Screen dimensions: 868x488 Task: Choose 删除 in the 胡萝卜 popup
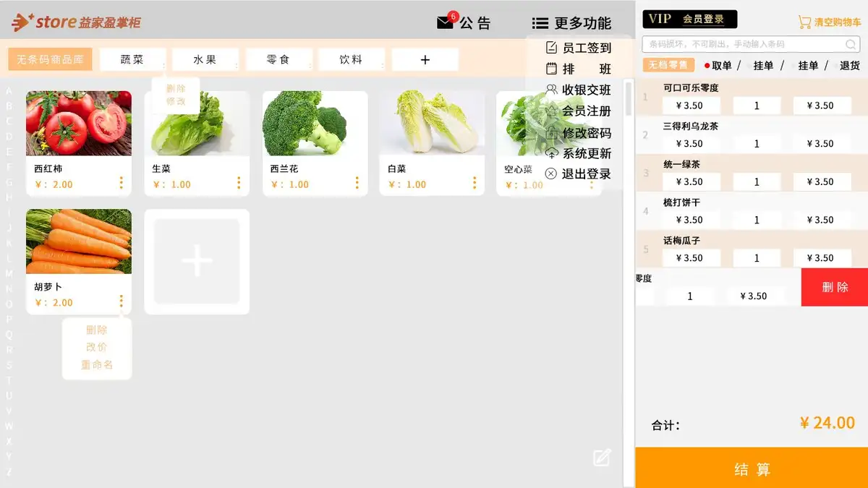(x=96, y=330)
